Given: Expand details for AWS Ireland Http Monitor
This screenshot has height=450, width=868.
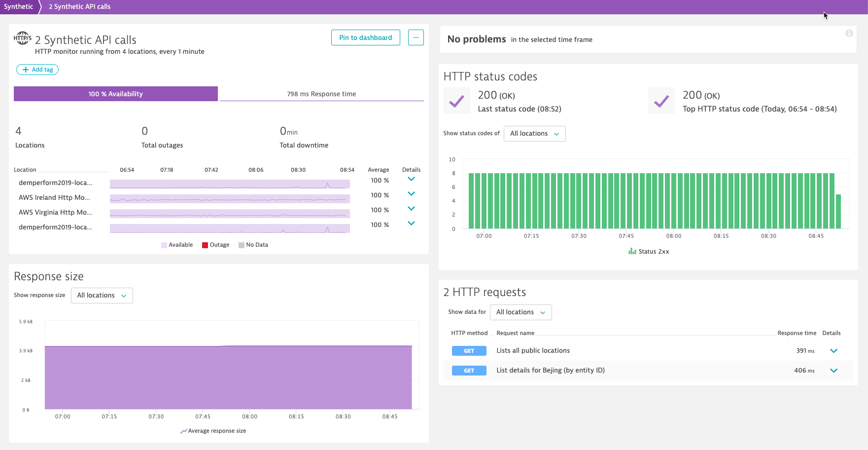Looking at the screenshot, I should tap(411, 194).
